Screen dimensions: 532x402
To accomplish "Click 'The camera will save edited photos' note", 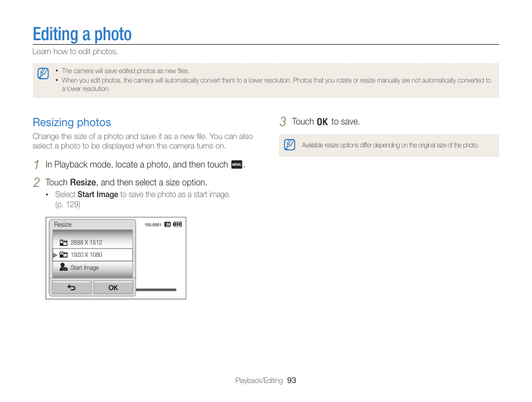I will click(125, 71).
